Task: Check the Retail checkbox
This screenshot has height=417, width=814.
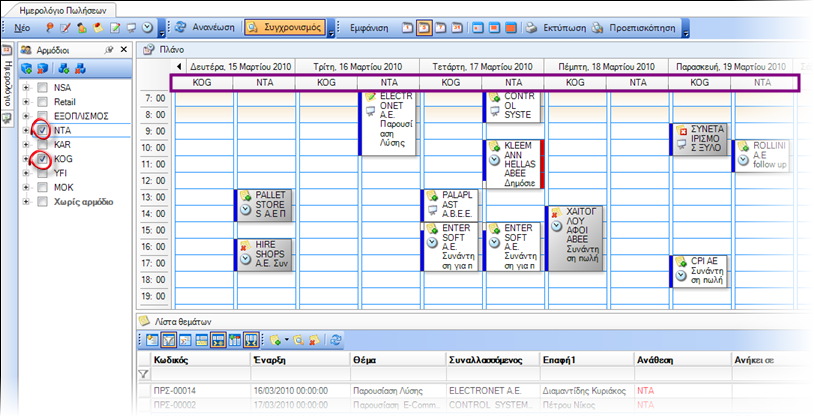Action: pyautogui.click(x=43, y=102)
